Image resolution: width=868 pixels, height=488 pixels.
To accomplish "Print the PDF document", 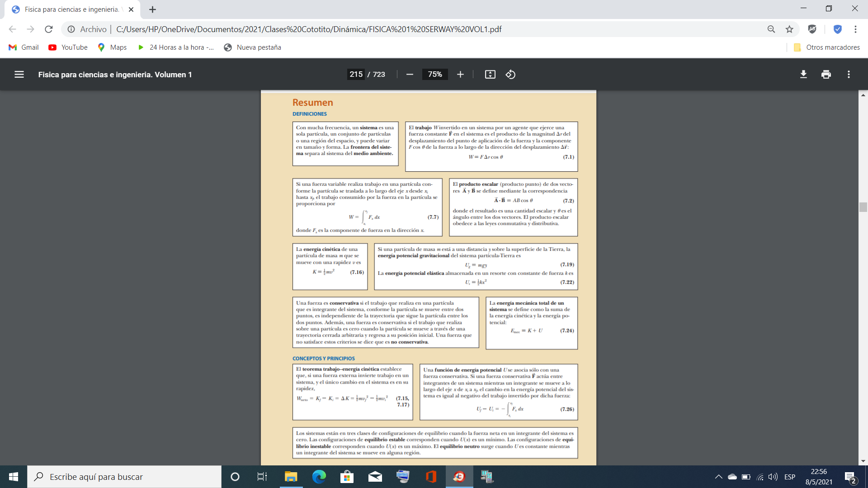I will click(x=826, y=75).
